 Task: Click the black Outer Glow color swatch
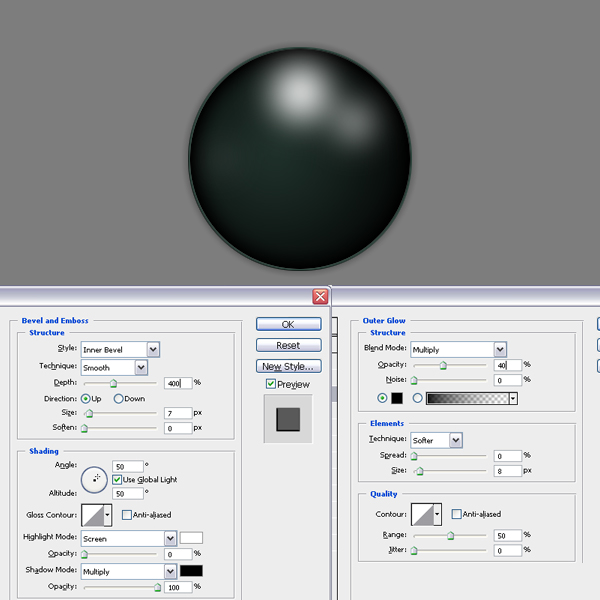click(397, 398)
